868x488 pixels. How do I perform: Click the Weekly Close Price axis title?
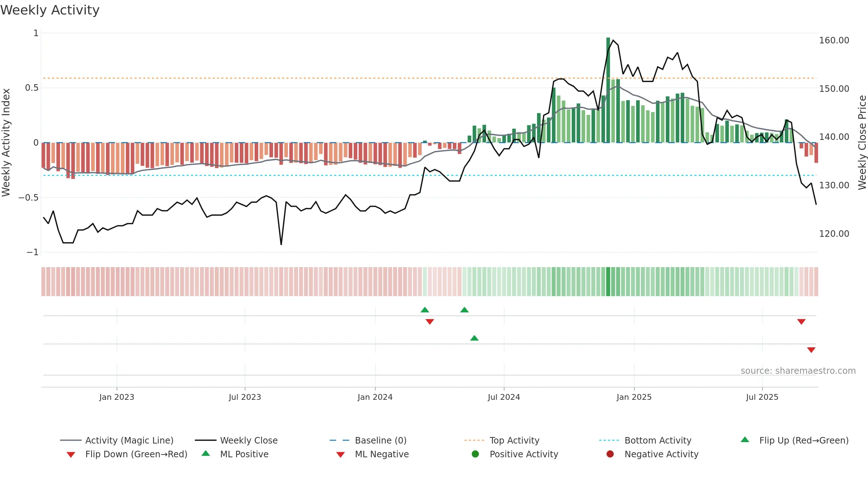coord(862,142)
